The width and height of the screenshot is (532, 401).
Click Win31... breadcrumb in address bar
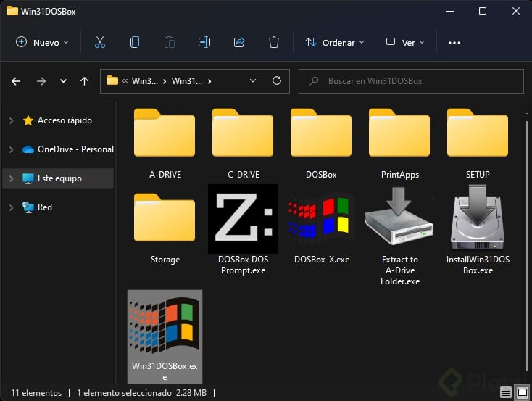[187, 81]
